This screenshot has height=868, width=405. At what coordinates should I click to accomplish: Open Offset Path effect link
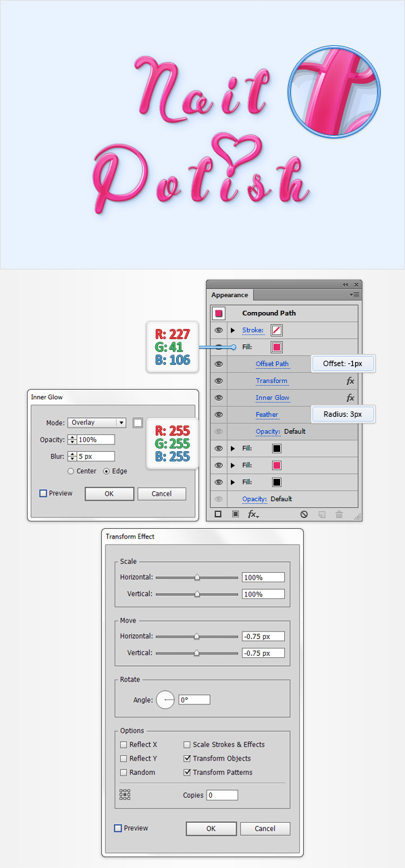click(x=272, y=364)
